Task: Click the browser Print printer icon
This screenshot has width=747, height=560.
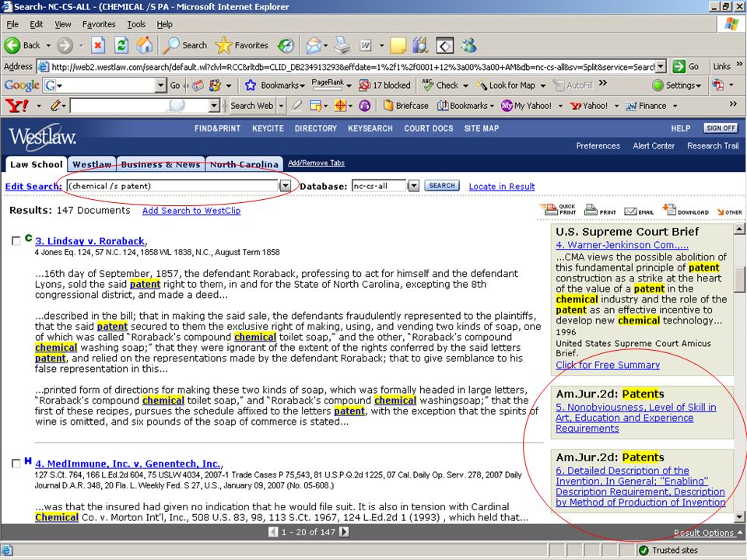Action: [x=342, y=46]
